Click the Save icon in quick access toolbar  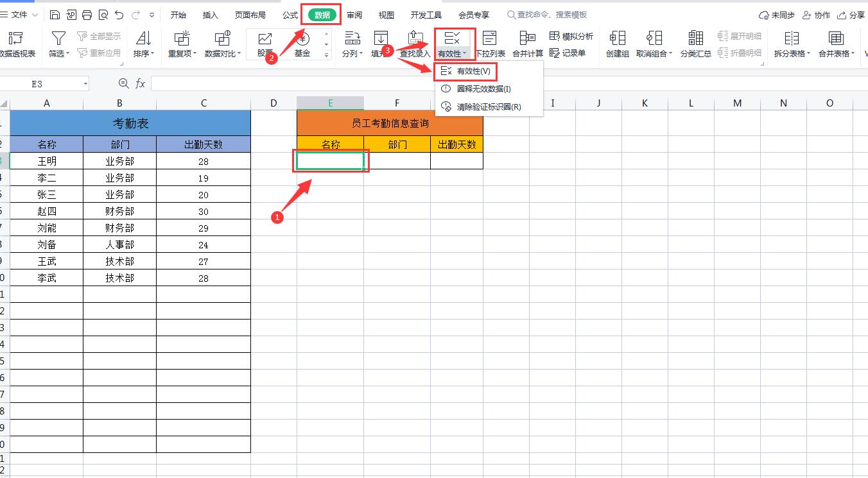point(55,15)
